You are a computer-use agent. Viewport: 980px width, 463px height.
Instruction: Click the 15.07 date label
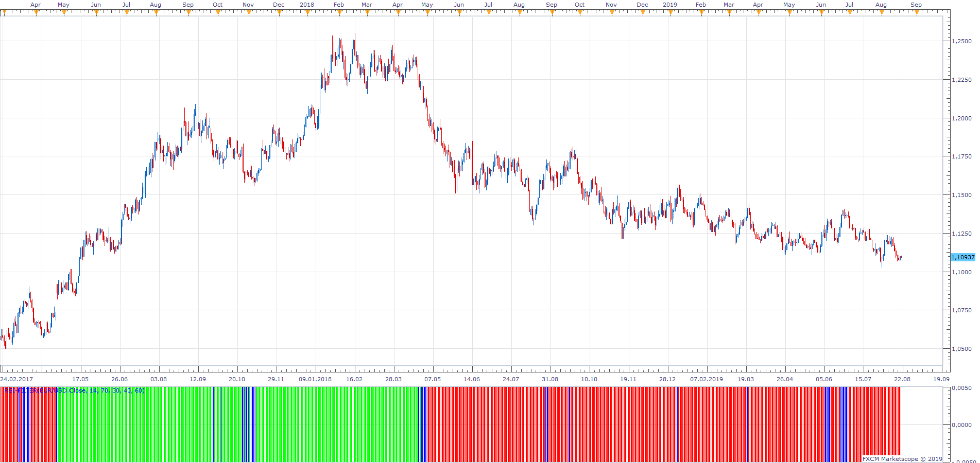pyautogui.click(x=863, y=379)
